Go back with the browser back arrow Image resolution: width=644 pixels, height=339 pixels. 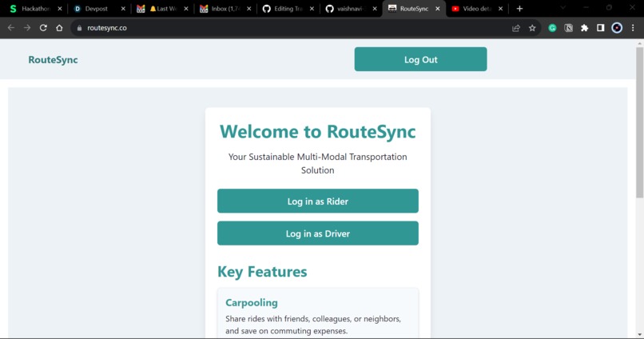[x=11, y=28]
